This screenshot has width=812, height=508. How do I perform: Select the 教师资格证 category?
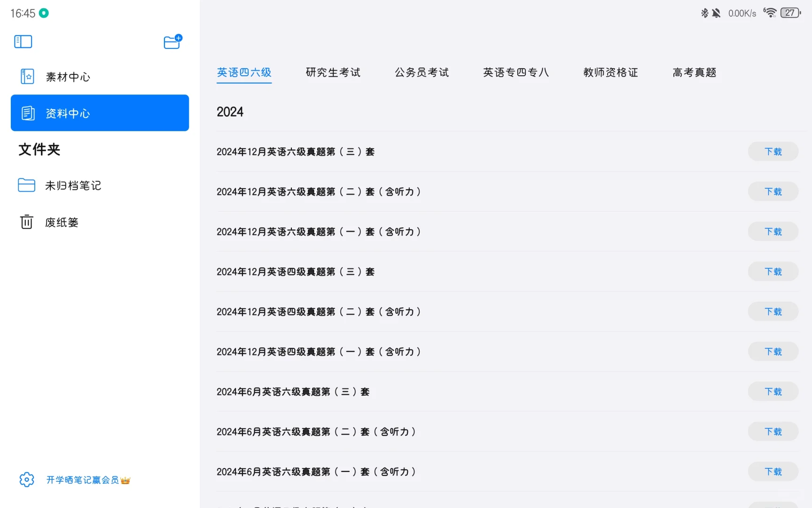pyautogui.click(x=610, y=72)
